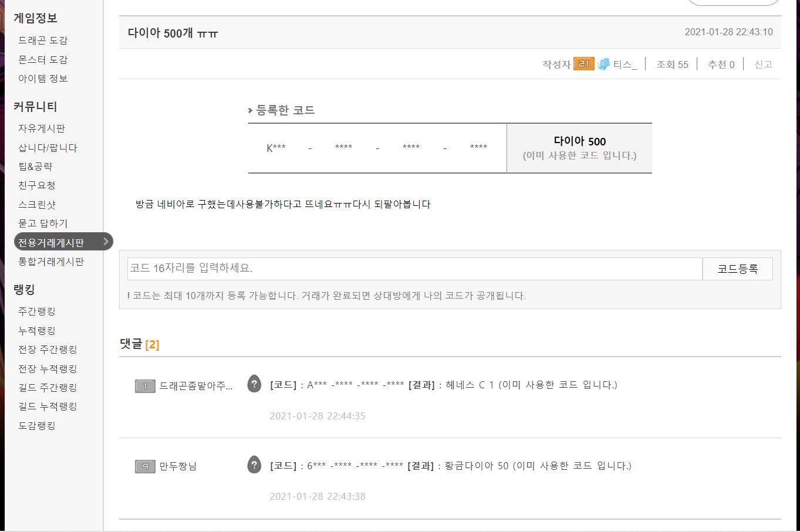Focus the 16-digit code input field
This screenshot has height=532, width=800.
point(414,269)
